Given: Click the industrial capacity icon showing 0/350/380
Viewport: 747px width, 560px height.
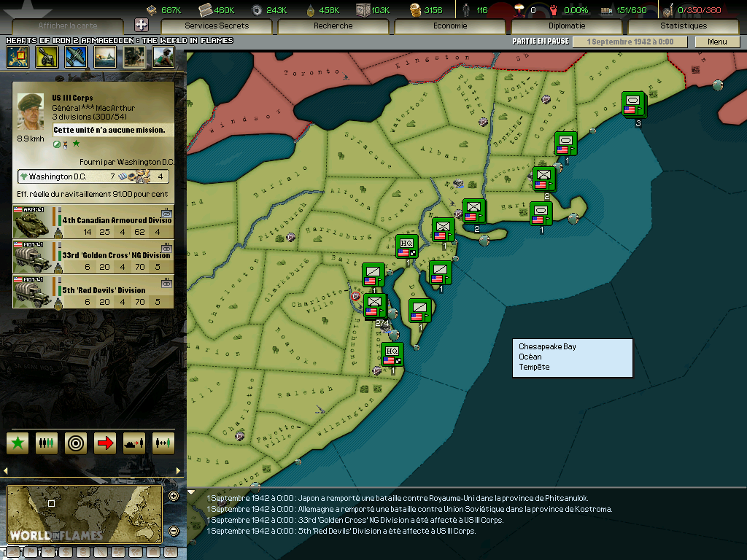Looking at the screenshot, I should [668, 9].
